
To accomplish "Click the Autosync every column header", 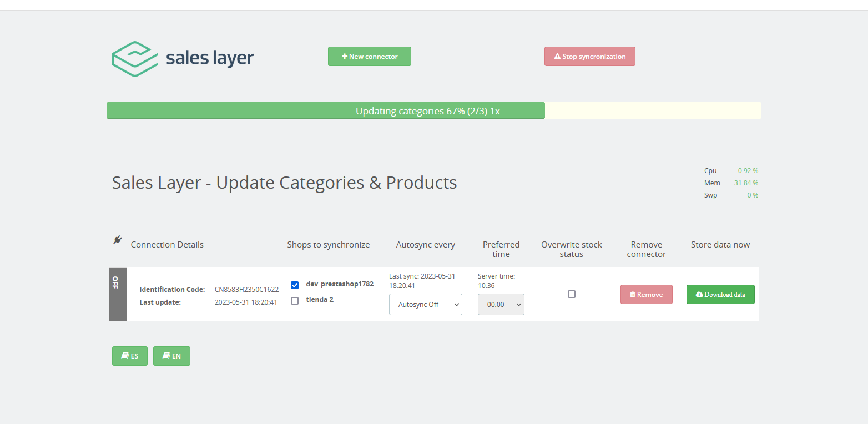I will [426, 244].
